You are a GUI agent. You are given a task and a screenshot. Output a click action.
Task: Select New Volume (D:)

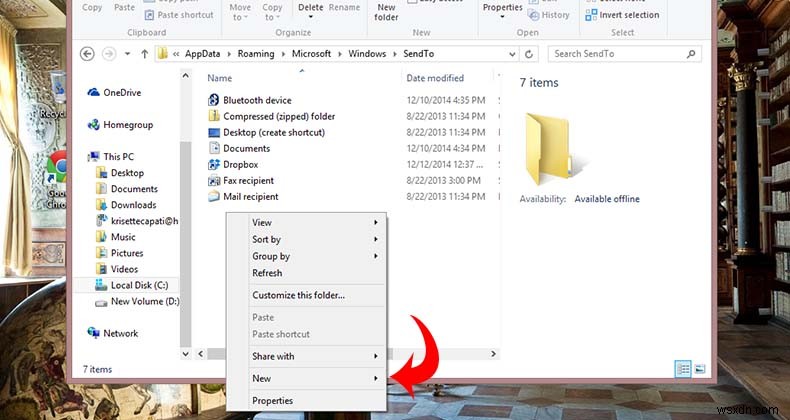pyautogui.click(x=137, y=301)
